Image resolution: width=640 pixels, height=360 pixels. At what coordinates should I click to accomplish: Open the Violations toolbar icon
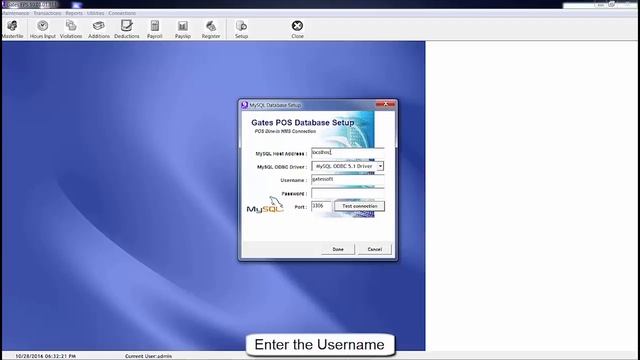click(x=71, y=29)
